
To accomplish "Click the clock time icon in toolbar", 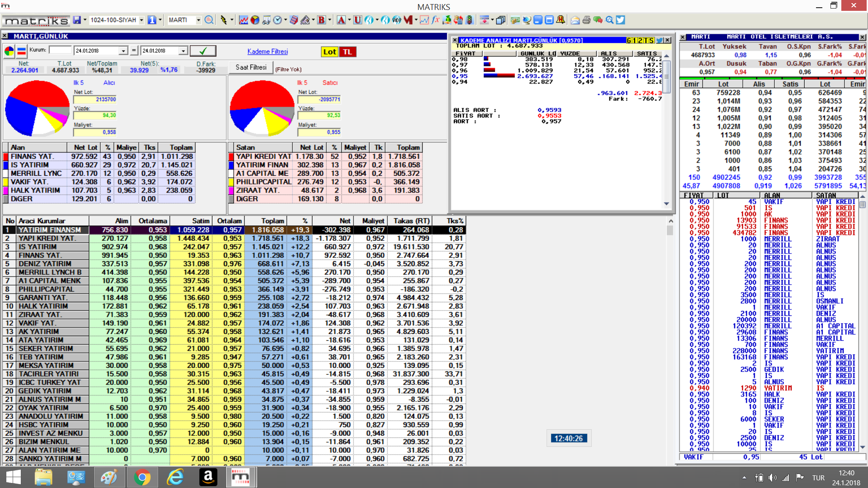I will click(278, 20).
